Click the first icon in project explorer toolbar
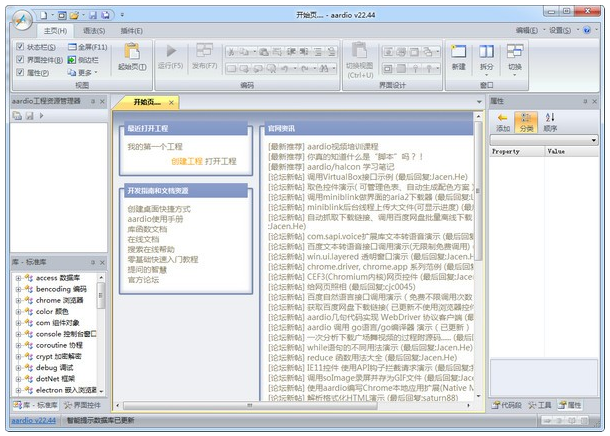This screenshot has height=436, width=610. 17,116
